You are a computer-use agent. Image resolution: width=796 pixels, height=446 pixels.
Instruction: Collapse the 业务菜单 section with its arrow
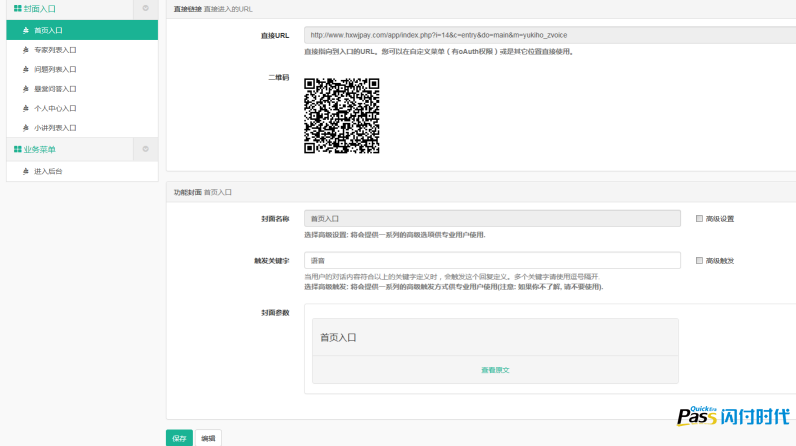pos(146,149)
